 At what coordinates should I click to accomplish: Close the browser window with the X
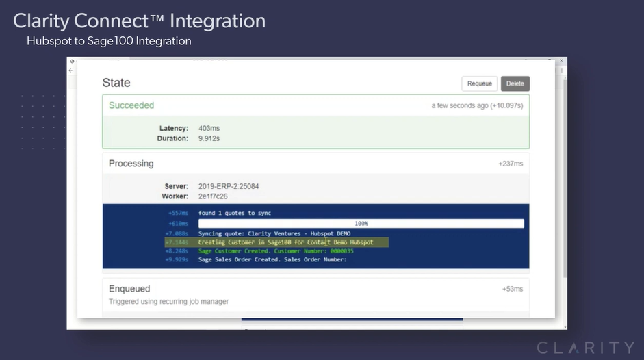[x=561, y=60]
